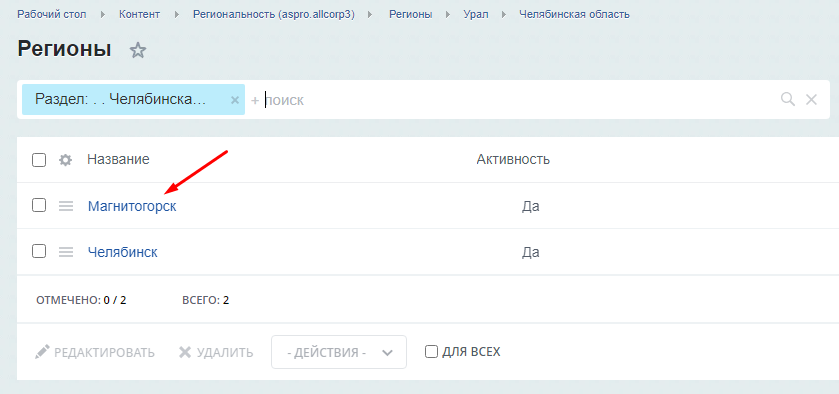
Task: Go to Рабочий стол breadcrumb
Action: click(x=51, y=14)
